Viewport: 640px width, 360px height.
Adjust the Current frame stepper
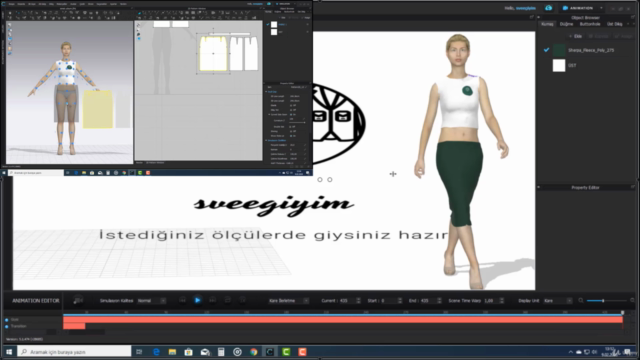[x=358, y=301]
